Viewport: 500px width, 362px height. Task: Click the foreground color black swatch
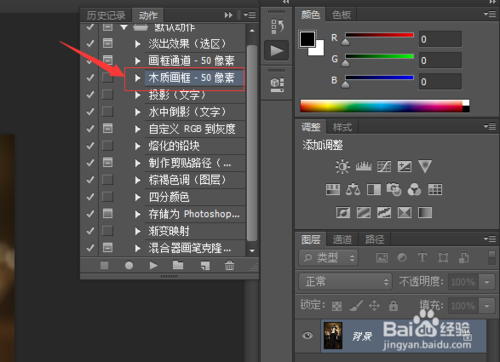pyautogui.click(x=307, y=39)
